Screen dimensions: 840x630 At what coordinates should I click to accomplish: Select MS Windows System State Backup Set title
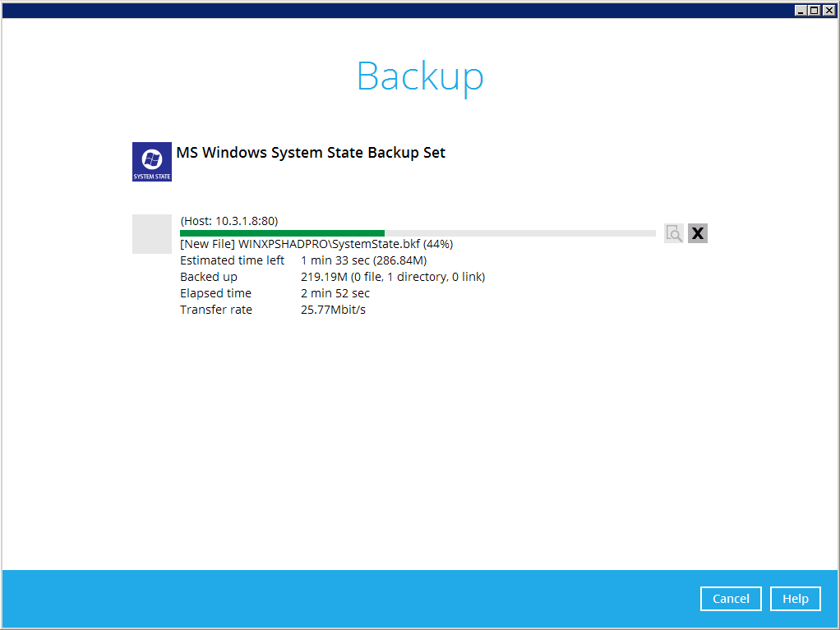[311, 153]
